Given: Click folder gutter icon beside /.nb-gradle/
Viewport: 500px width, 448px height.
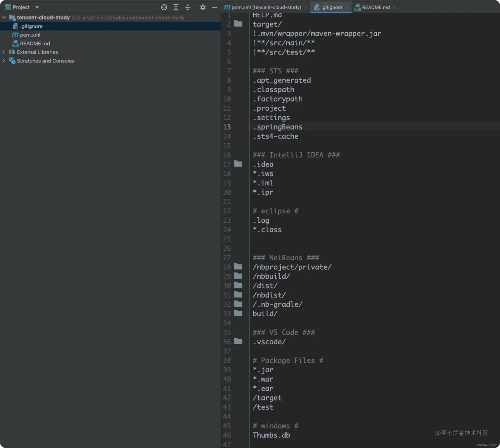Looking at the screenshot, I should [238, 304].
